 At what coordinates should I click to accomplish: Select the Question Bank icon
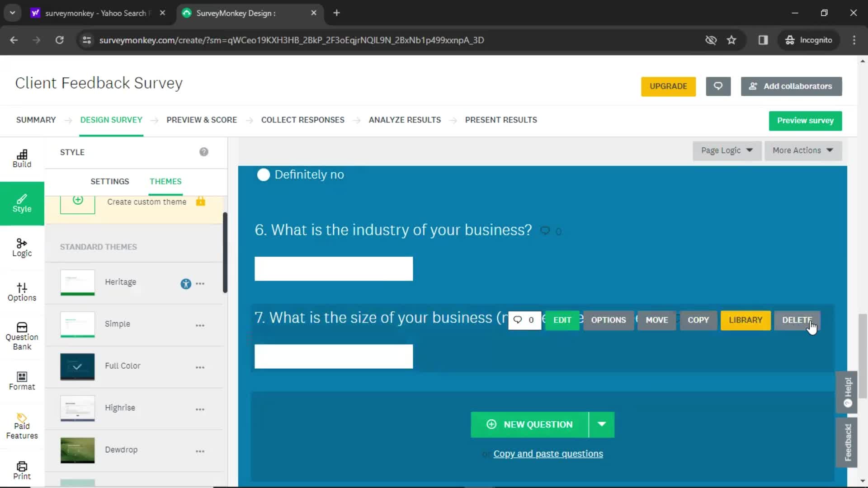(x=21, y=332)
